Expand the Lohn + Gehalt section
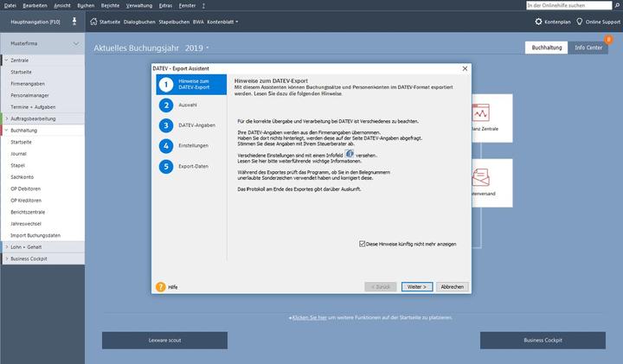623x364 pixels. tap(6, 247)
